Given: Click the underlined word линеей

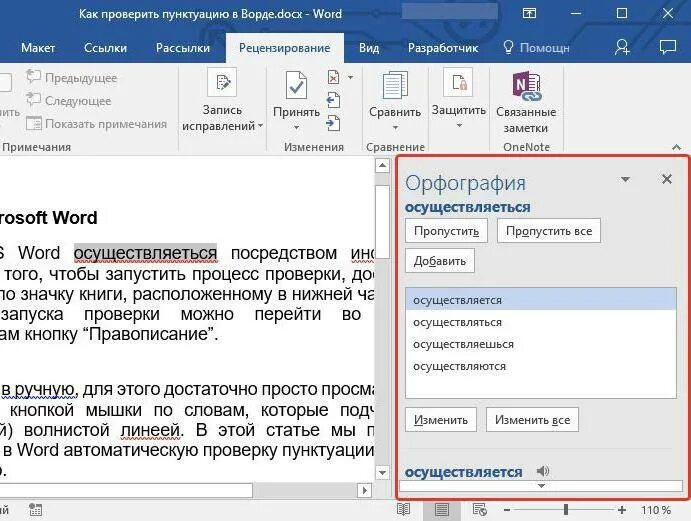Looking at the screenshot, I should [x=151, y=430].
